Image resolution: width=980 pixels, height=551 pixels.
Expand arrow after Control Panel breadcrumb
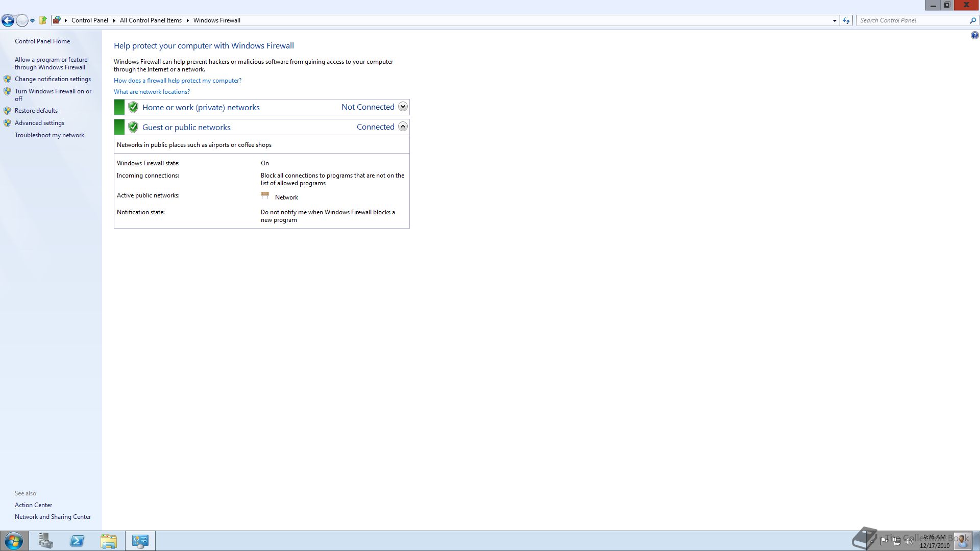tap(114, 20)
